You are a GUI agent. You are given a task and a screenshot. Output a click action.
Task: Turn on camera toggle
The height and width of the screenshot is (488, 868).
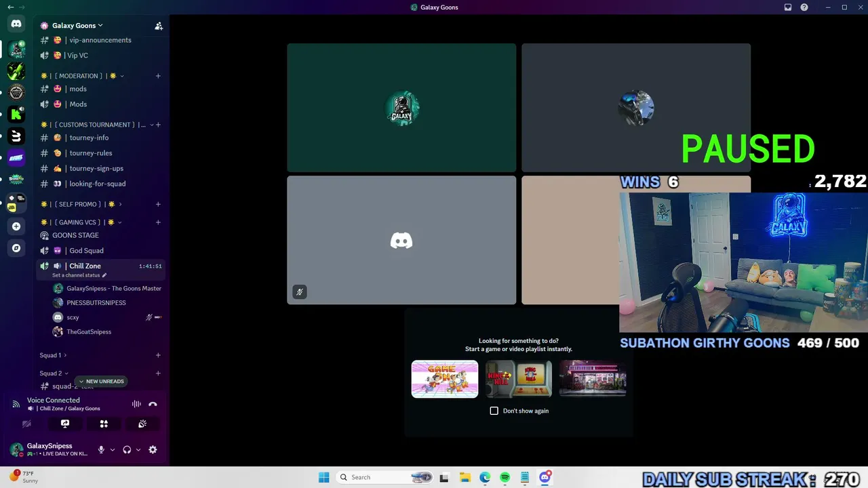click(26, 424)
